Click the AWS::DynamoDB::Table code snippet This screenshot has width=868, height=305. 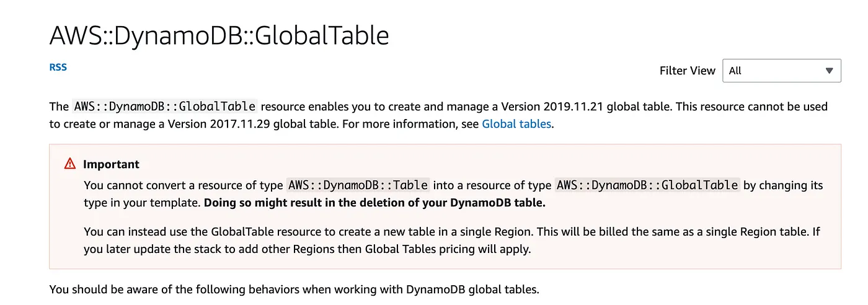(x=358, y=185)
